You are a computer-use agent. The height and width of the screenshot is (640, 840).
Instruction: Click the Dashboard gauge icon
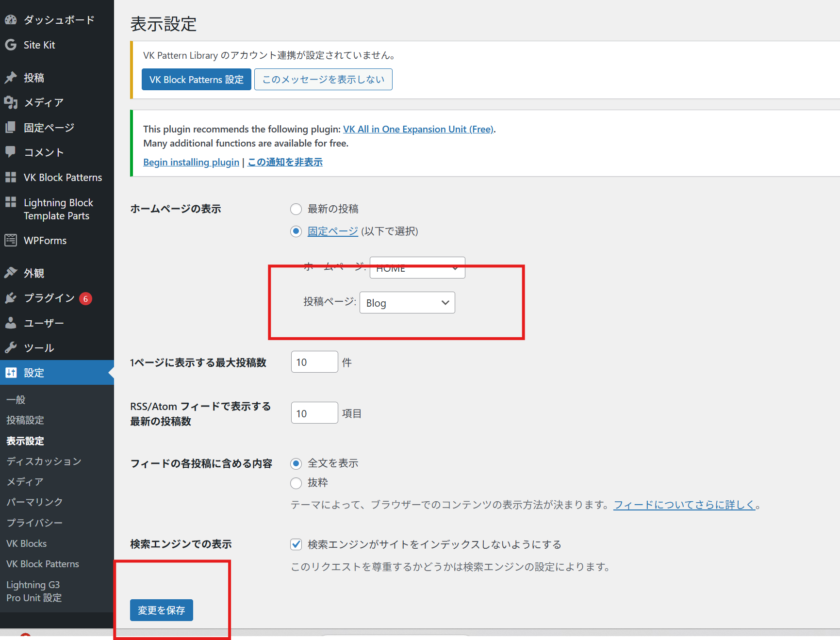[11, 20]
